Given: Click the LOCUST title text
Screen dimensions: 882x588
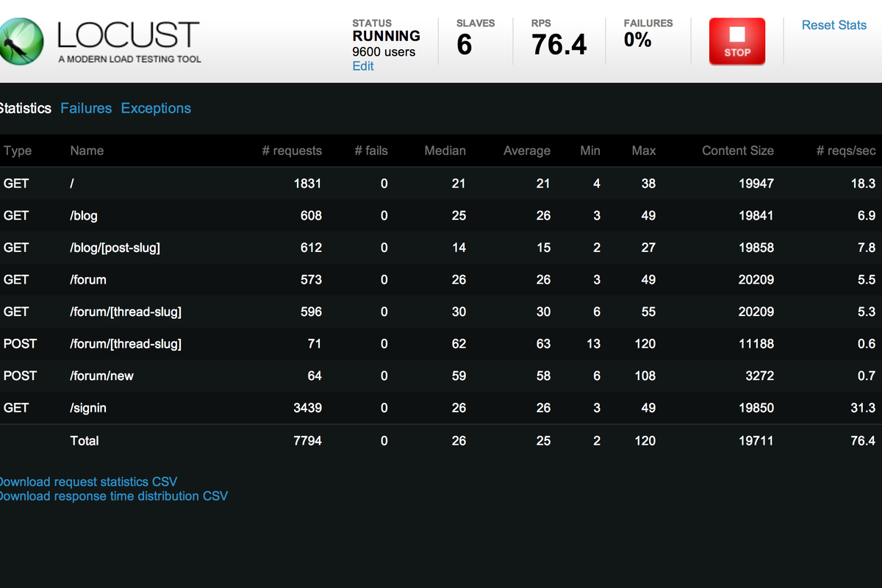Looking at the screenshot, I should point(129,35).
